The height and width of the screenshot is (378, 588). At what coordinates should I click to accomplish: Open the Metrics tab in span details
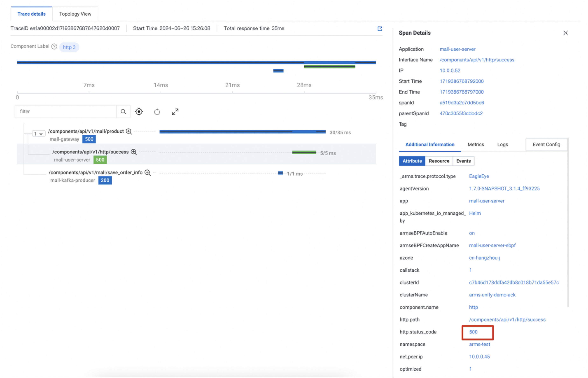tap(475, 144)
